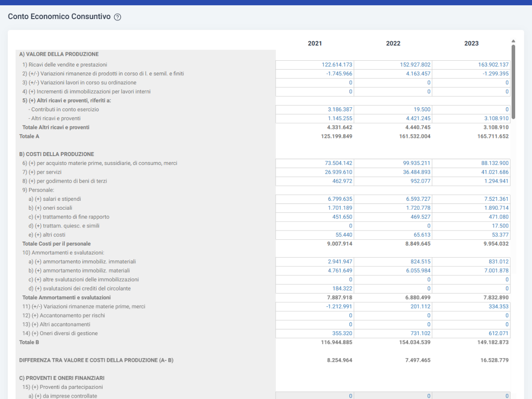Edit 2021 godimento beni di terzi 462.972
Screen dimensions: 532x399
coord(315,181)
